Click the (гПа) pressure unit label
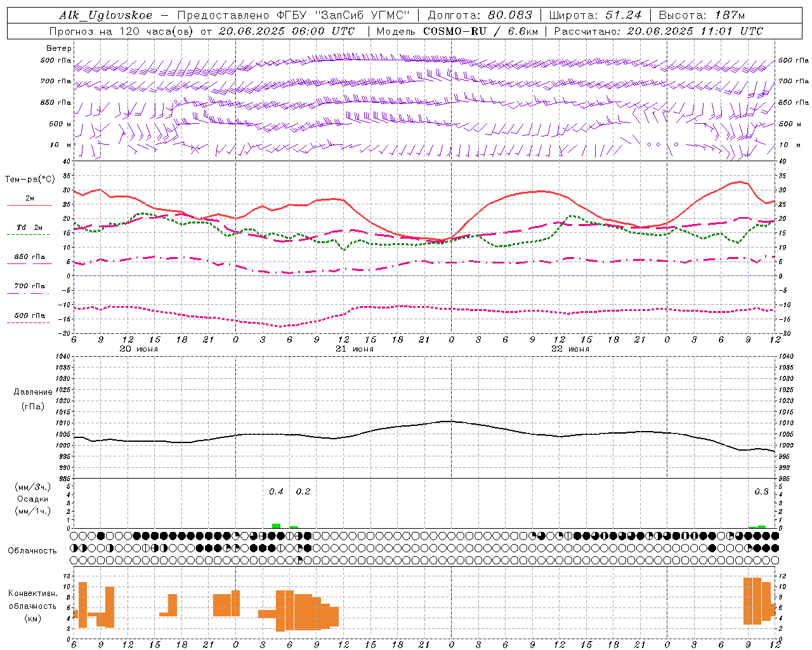The height and width of the screenshot is (650, 812). (33, 406)
